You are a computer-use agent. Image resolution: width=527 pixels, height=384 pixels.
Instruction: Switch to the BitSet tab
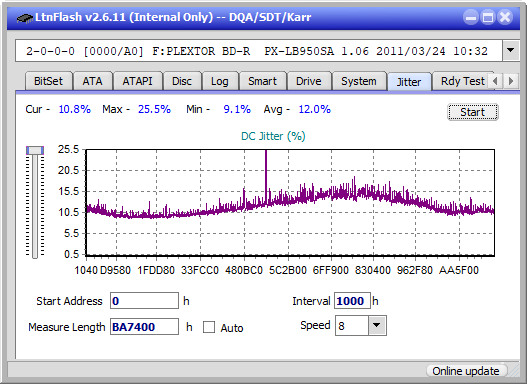point(48,81)
